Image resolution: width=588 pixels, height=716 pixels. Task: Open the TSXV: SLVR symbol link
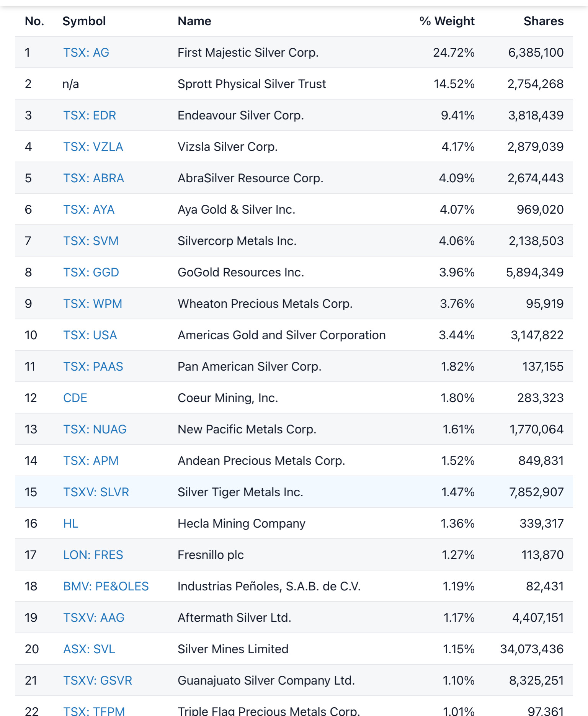point(96,492)
